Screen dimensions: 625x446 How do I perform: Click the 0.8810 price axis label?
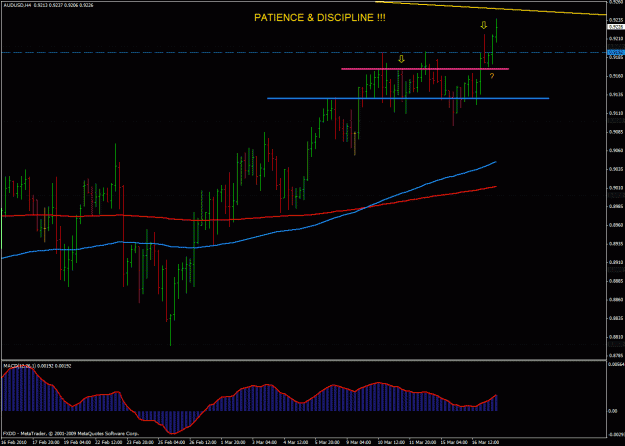[616, 337]
